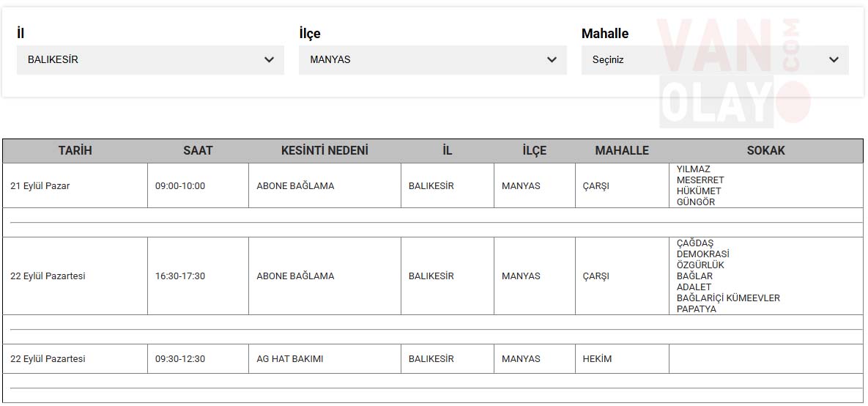This screenshot has height=406, width=868.
Task: Click the chevron arrow in Mahalle dropdown
Action: click(834, 60)
